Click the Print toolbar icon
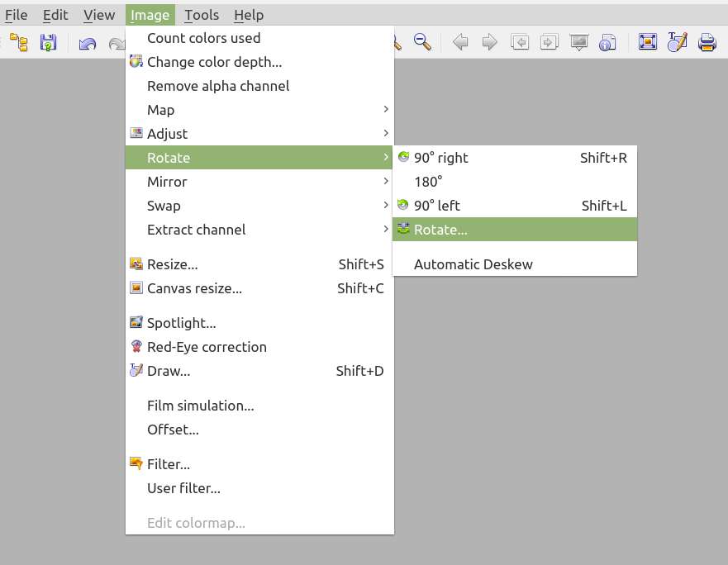The width and height of the screenshot is (728, 565). click(707, 42)
